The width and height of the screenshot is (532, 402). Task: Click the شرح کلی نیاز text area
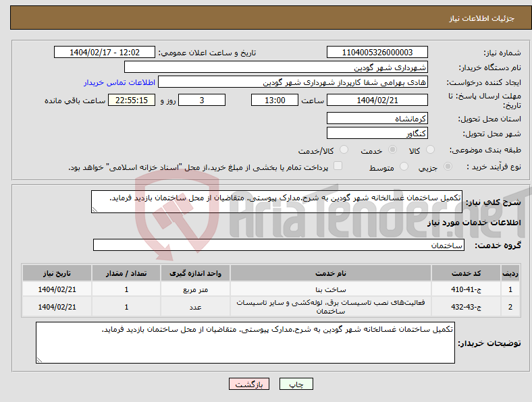(x=277, y=202)
